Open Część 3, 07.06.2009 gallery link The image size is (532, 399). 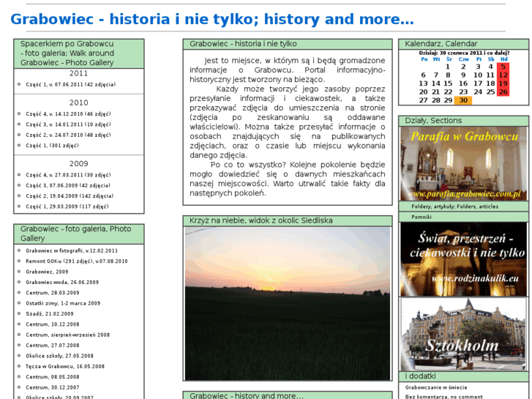click(x=68, y=186)
